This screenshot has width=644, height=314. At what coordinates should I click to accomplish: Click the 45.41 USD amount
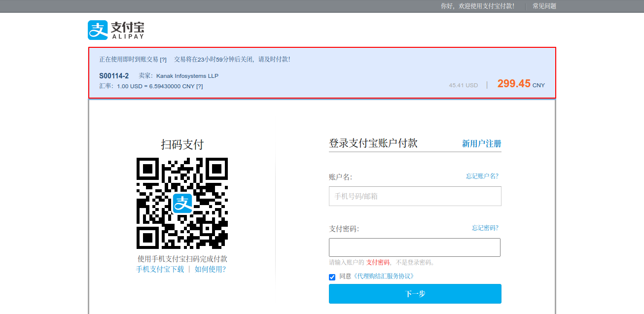[x=464, y=85]
